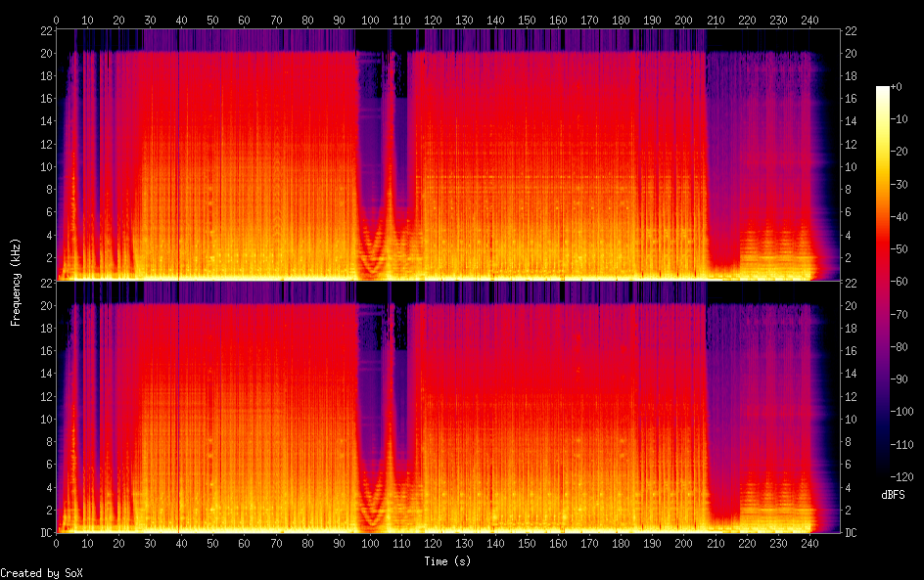924x580 pixels.
Task: Select the 100 tick on the bottom time axis
Action: pyautogui.click(x=370, y=543)
